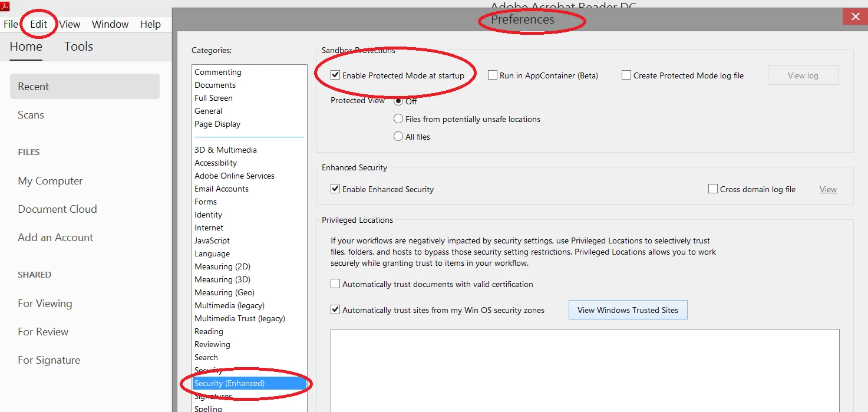
Task: Switch to the Home tab
Action: (x=26, y=47)
